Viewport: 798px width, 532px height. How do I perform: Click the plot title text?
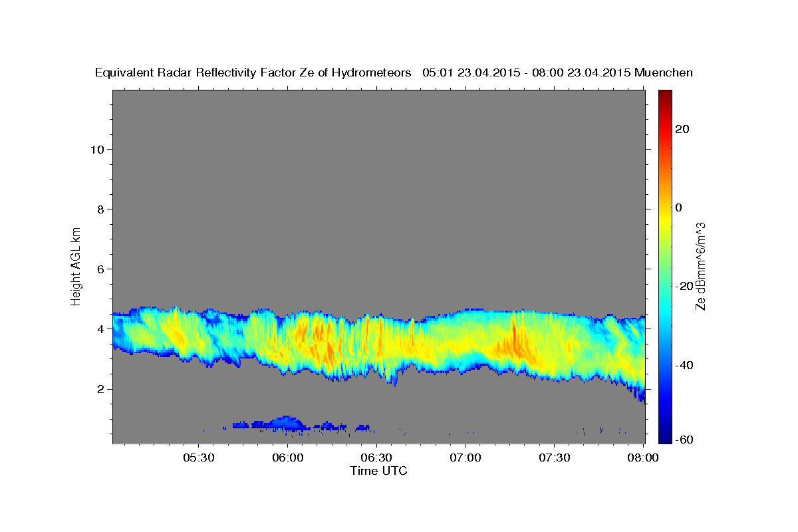pos(394,72)
